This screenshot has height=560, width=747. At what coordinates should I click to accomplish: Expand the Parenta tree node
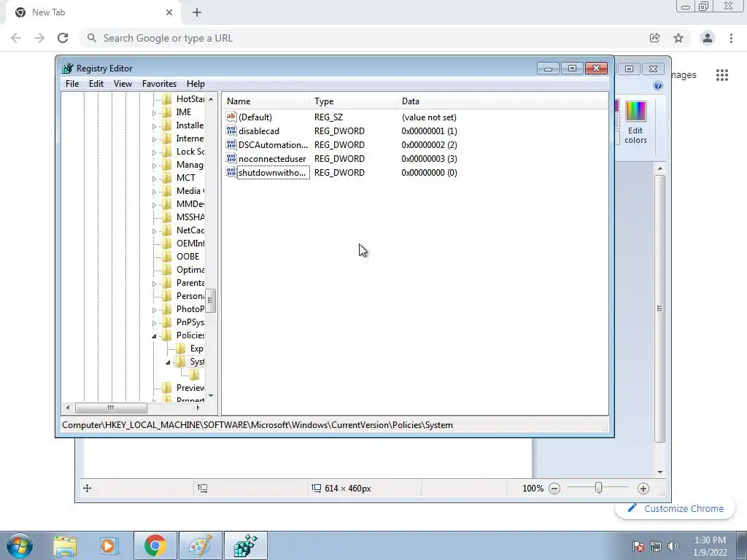[x=154, y=284]
